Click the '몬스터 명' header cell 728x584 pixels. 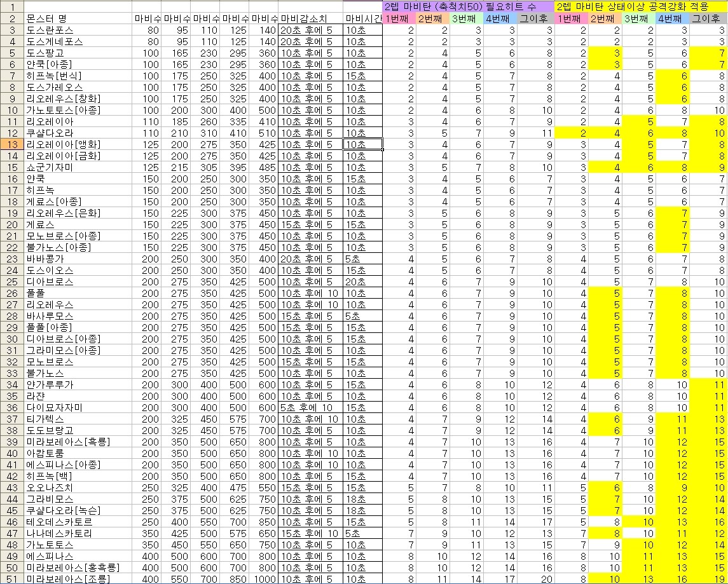(46, 18)
